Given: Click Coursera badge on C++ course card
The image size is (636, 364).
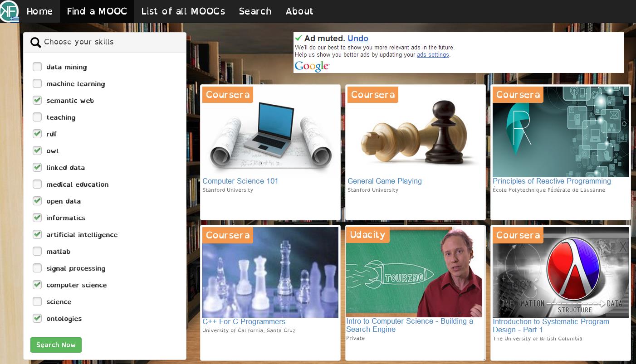Looking at the screenshot, I should click(228, 235).
